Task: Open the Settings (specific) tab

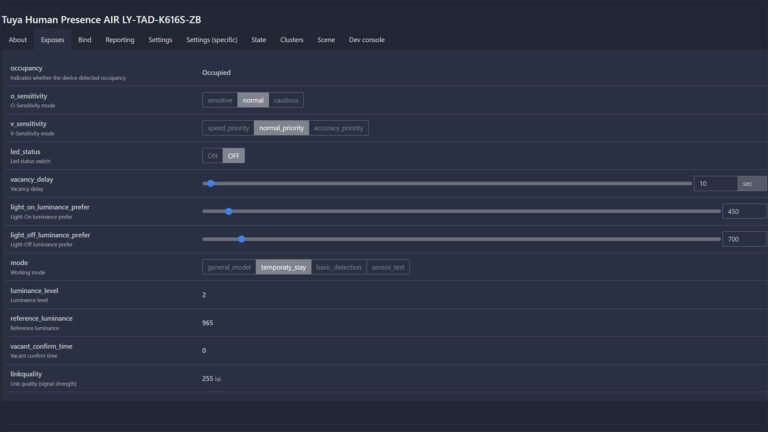Action: [x=212, y=40]
